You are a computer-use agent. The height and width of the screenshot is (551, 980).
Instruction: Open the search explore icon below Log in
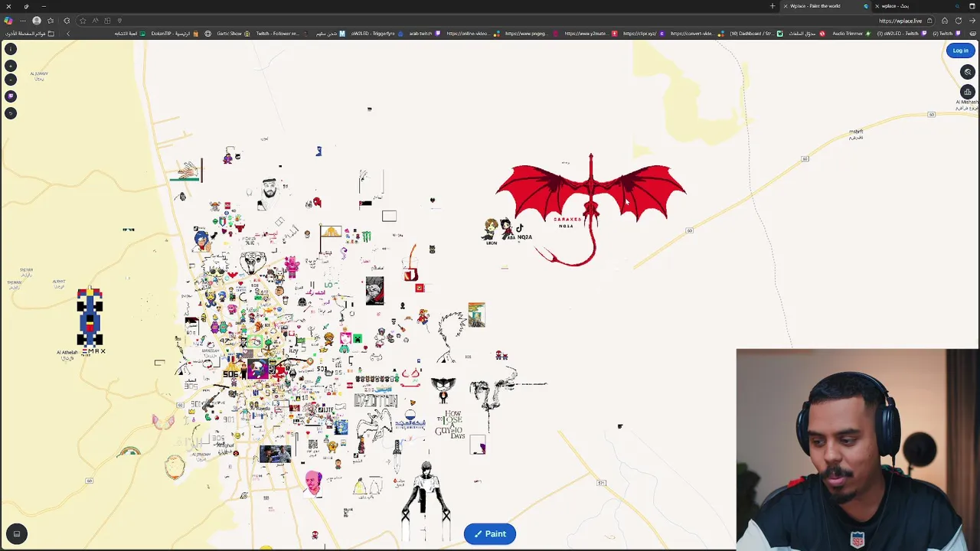[968, 72]
